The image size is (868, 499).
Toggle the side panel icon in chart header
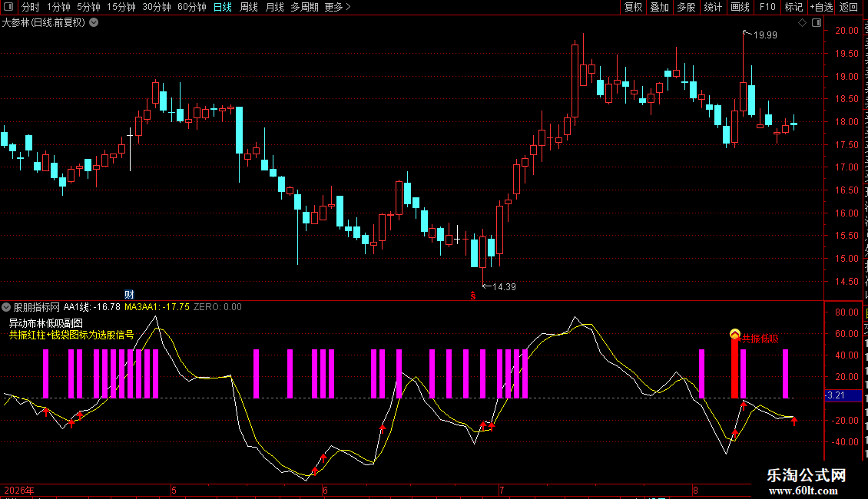point(817,23)
